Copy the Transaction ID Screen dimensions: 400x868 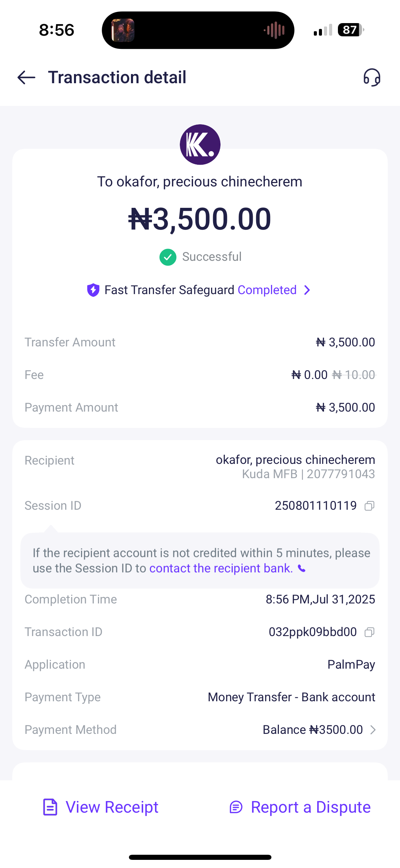pyautogui.click(x=369, y=632)
